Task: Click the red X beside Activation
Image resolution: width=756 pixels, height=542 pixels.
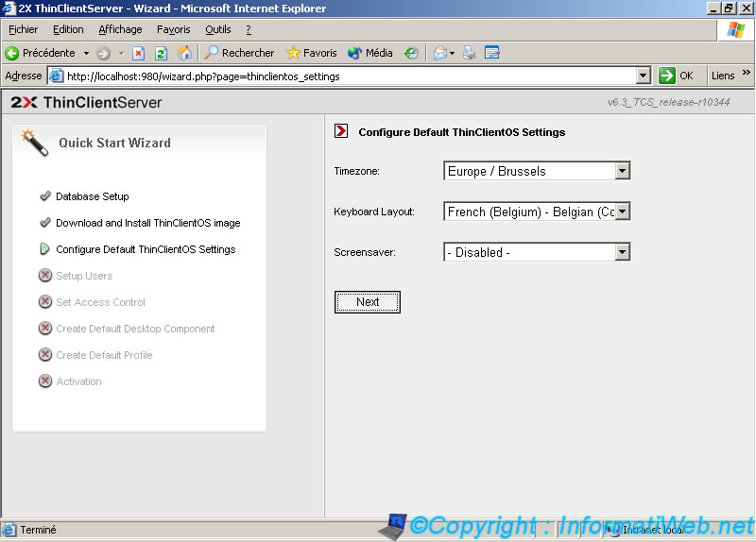Action: point(45,381)
